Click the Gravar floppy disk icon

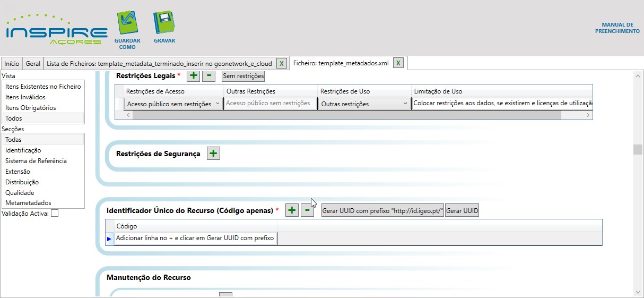[x=164, y=24]
